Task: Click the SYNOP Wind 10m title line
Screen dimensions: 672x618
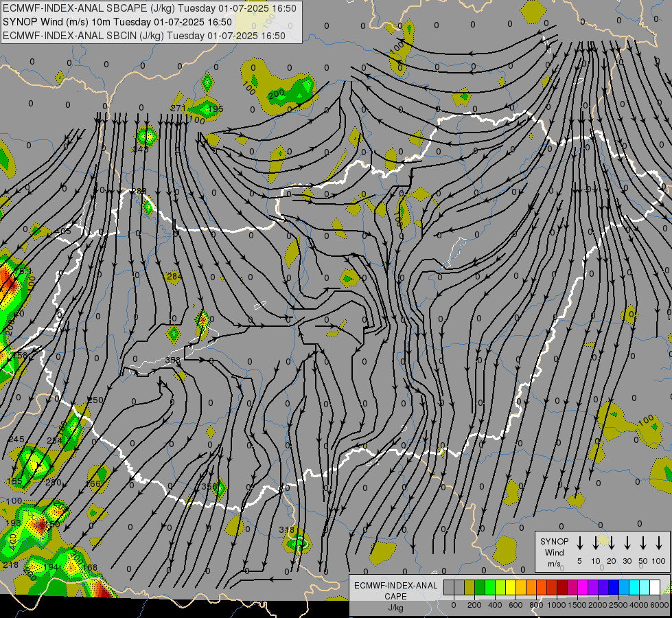Action: [117, 22]
